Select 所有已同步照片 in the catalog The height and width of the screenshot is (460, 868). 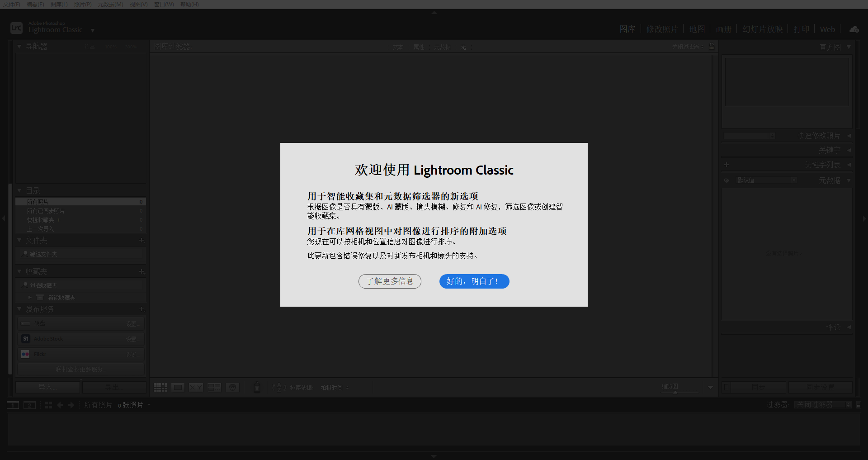80,211
